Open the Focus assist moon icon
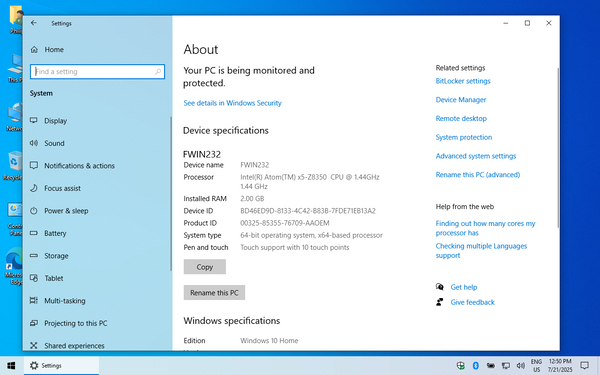Screen dimensions: 600x375 click(34, 188)
